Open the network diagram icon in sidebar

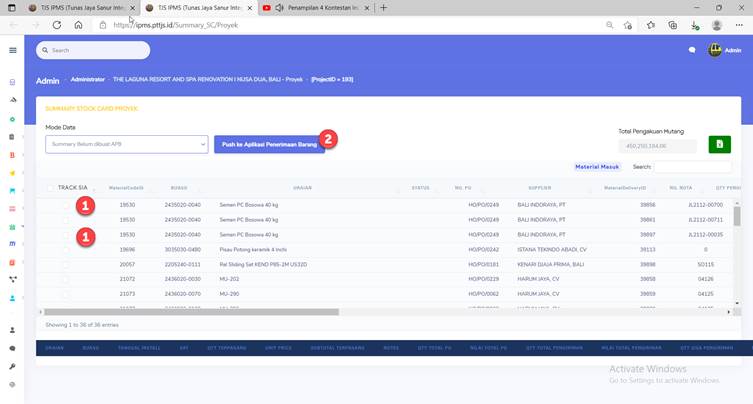(x=12, y=279)
